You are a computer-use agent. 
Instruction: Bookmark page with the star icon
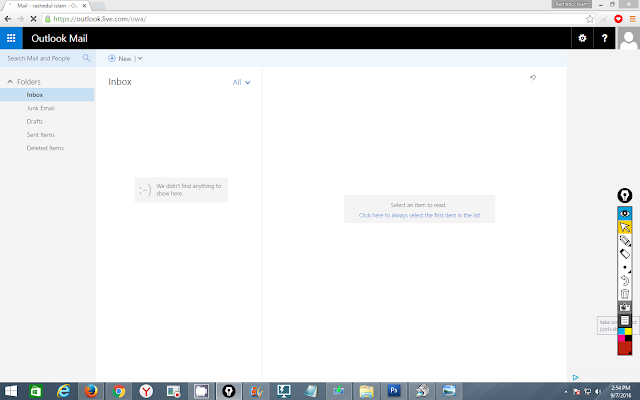(x=589, y=19)
